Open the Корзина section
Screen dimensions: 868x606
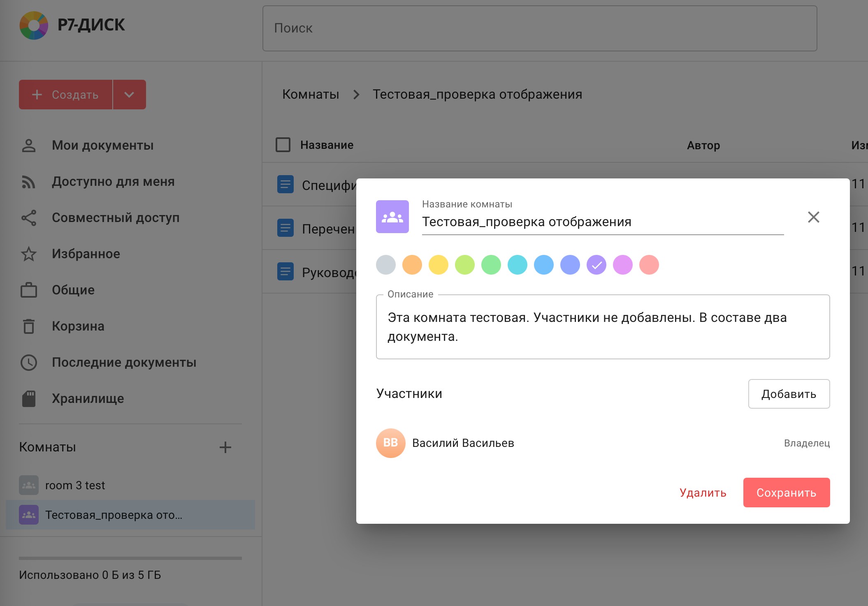click(78, 326)
